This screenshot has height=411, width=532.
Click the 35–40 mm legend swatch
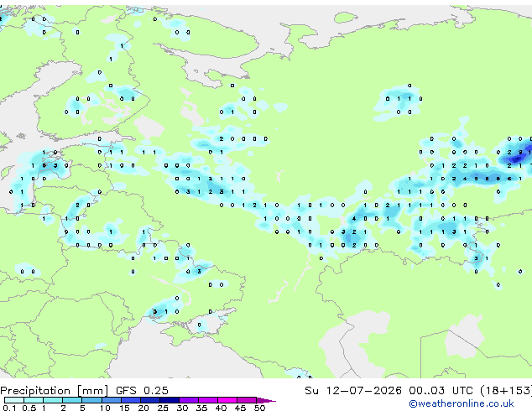tap(207, 400)
